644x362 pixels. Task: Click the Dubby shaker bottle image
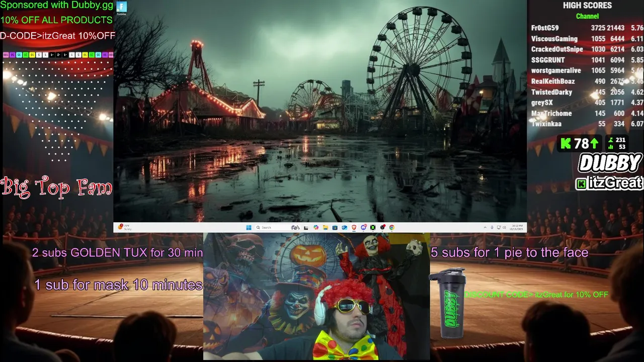pyautogui.click(x=447, y=303)
